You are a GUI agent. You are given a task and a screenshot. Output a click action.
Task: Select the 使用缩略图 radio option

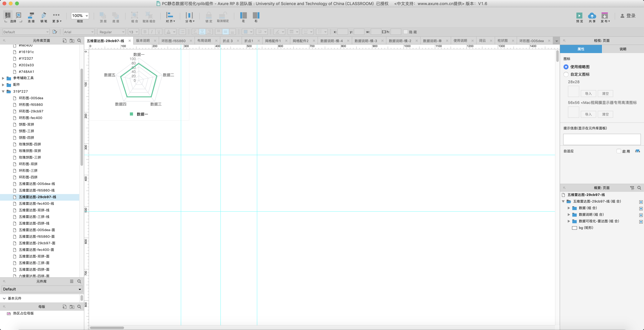coord(566,67)
